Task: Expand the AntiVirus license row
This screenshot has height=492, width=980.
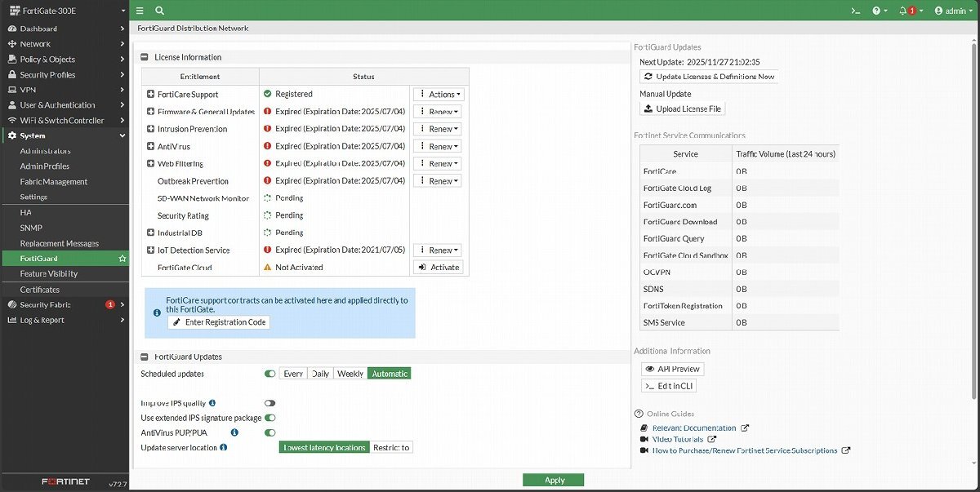Action: coord(151,147)
